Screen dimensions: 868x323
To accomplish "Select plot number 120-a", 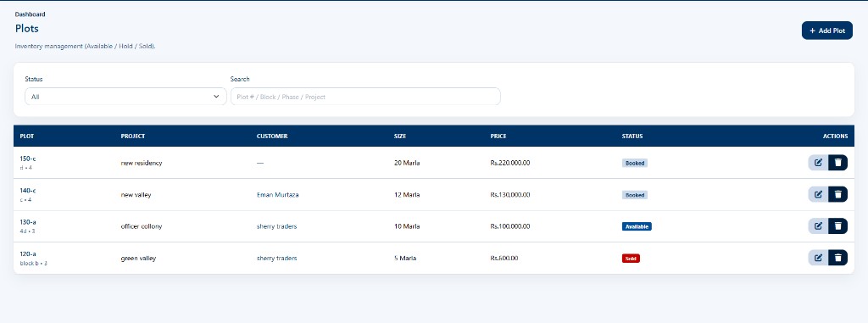I will [28, 253].
